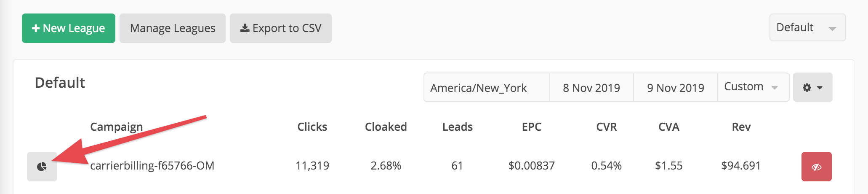The height and width of the screenshot is (194, 868).
Task: Sort by Rev column header
Action: tap(741, 127)
